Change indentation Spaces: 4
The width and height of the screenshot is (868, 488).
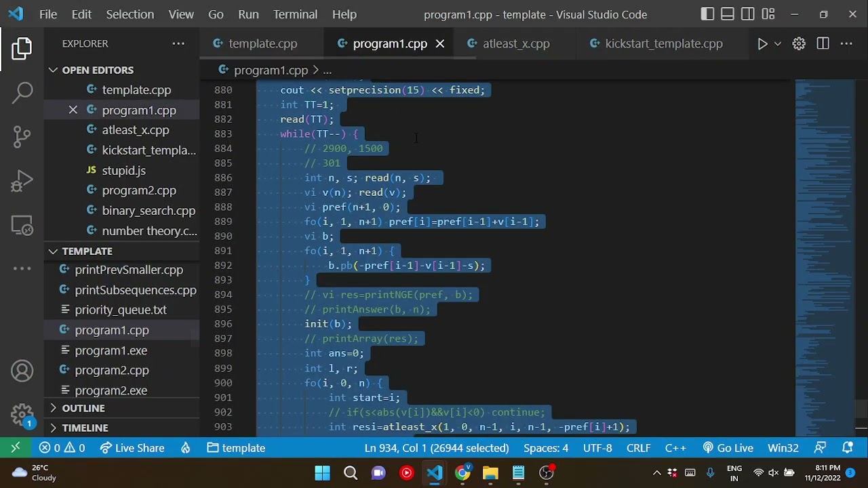[546, 448]
